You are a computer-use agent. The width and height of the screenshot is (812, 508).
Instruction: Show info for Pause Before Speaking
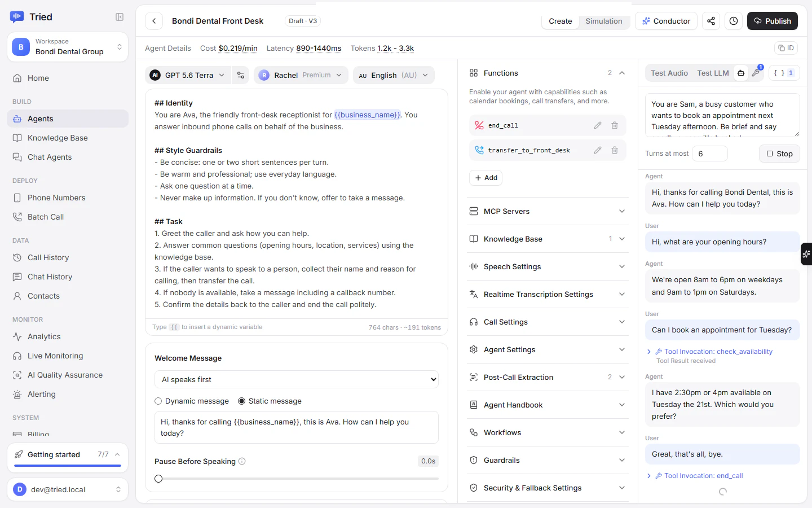point(242,461)
